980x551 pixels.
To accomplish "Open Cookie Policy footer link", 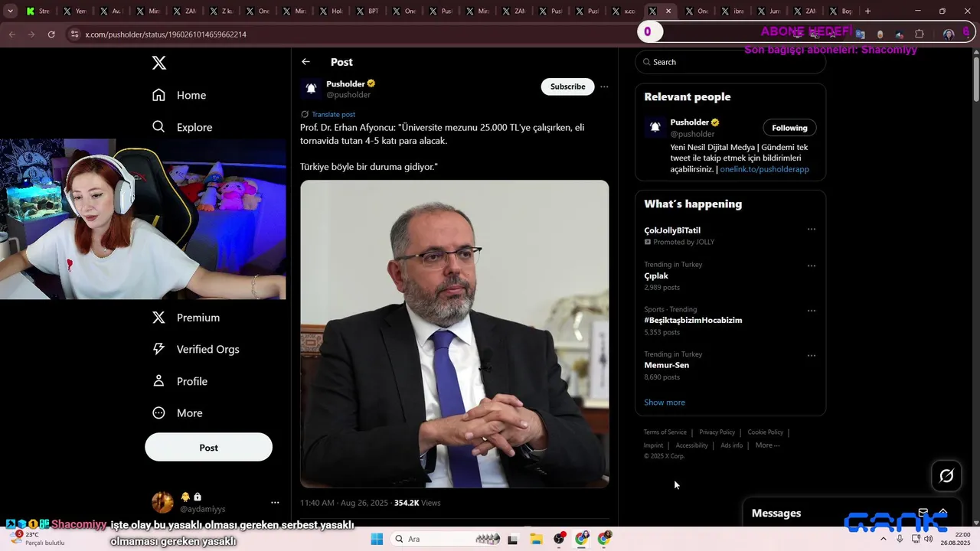I will pos(765,432).
